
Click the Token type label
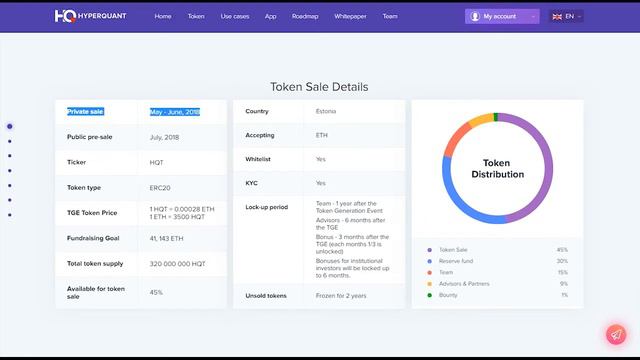pyautogui.click(x=84, y=188)
